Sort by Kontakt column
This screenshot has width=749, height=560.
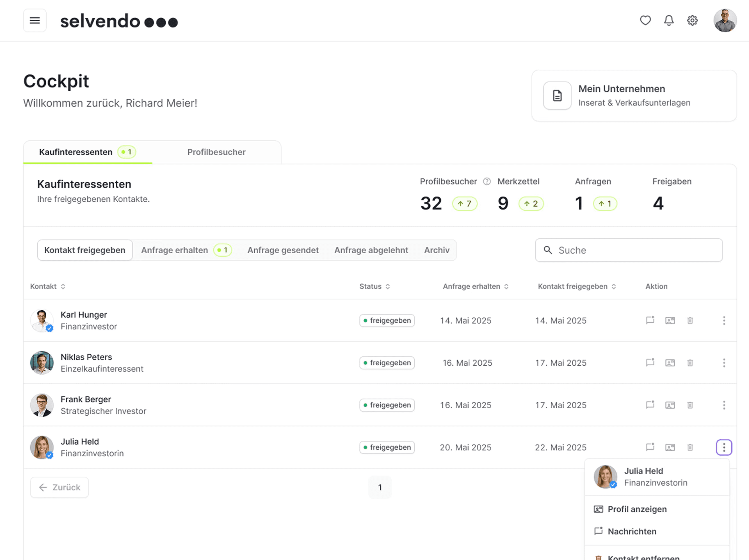(x=48, y=287)
